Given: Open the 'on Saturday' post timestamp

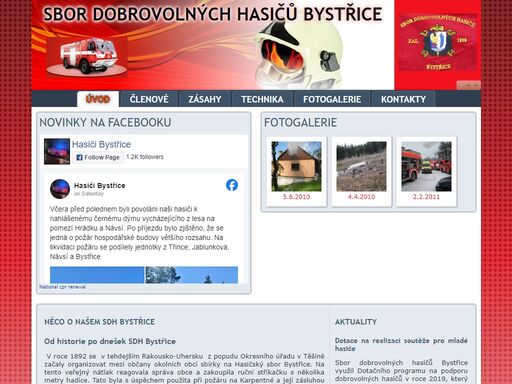Looking at the screenshot, I should [x=89, y=194].
